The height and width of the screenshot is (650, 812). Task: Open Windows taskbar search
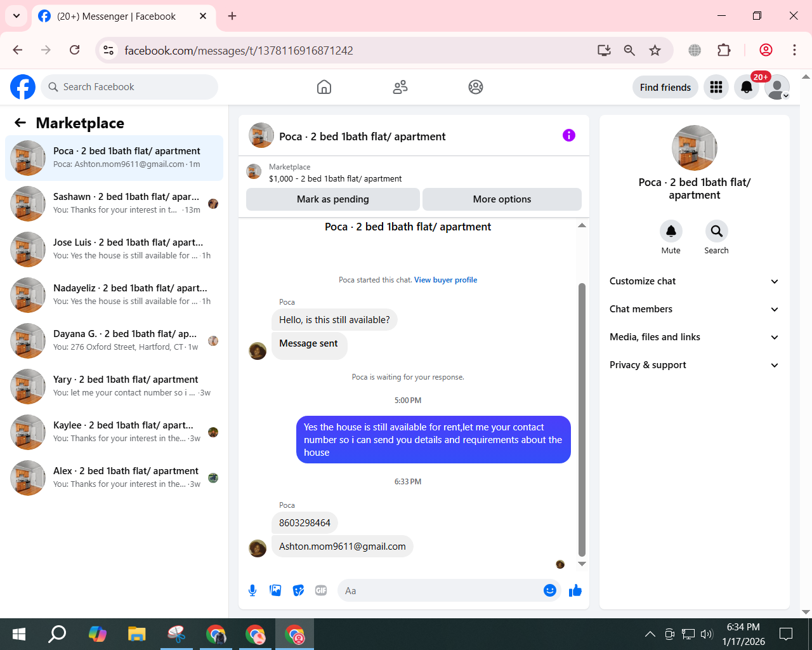tap(58, 633)
